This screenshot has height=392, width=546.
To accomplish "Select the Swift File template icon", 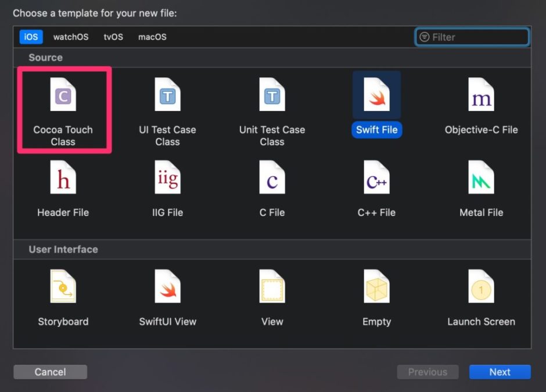I will (x=376, y=95).
